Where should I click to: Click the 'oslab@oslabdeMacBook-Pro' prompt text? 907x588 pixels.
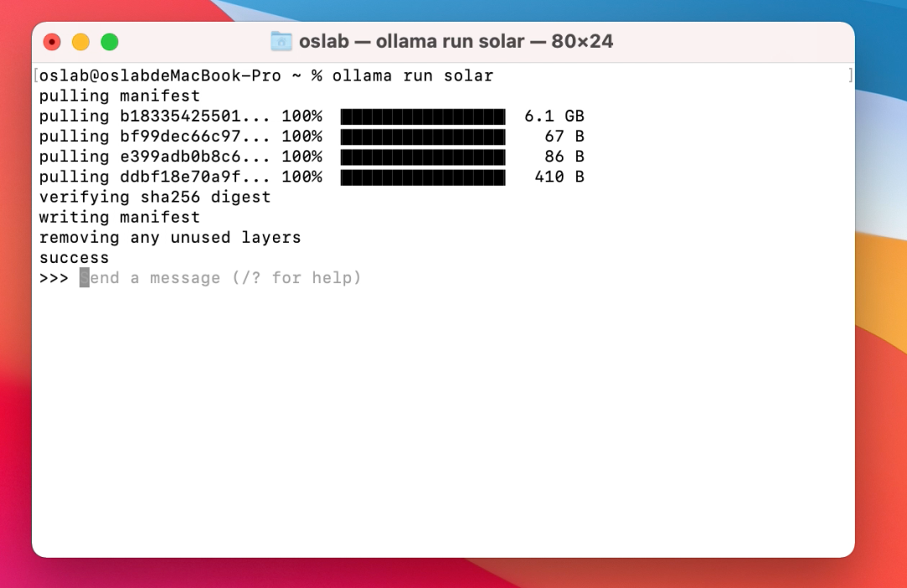pos(160,76)
